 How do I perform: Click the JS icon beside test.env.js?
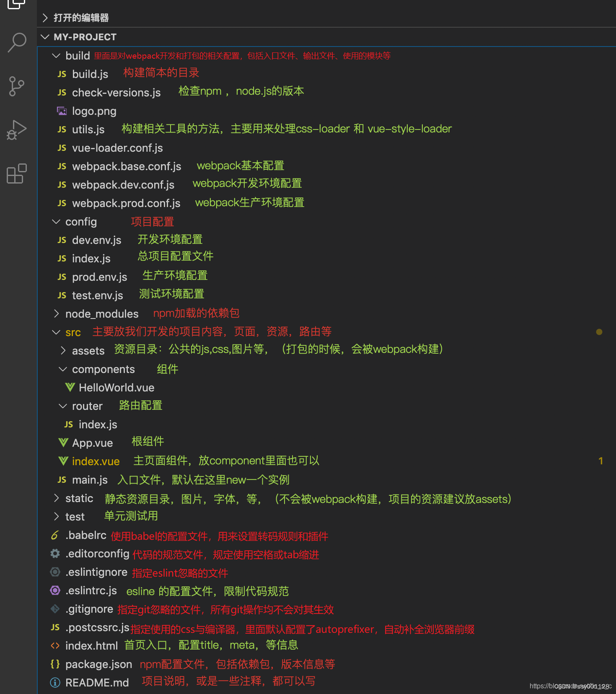coord(62,295)
